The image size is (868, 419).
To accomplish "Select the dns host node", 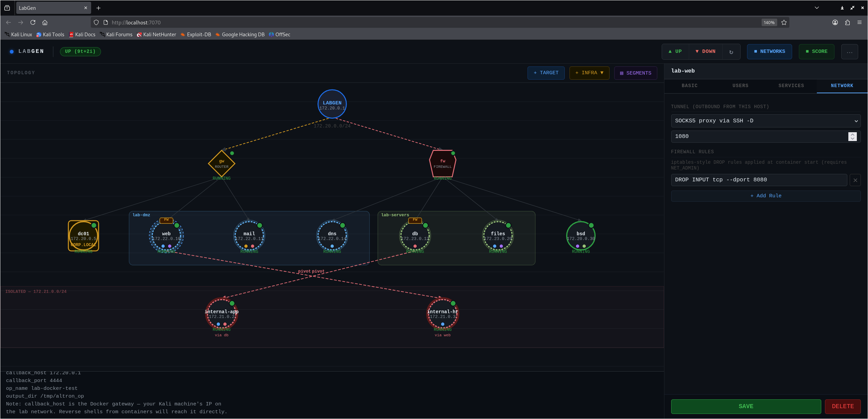I will (x=332, y=236).
